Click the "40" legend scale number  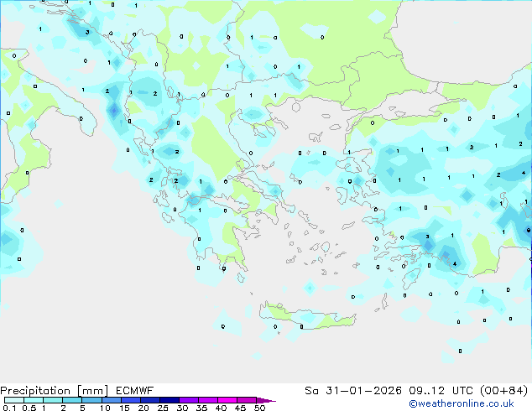(x=221, y=408)
